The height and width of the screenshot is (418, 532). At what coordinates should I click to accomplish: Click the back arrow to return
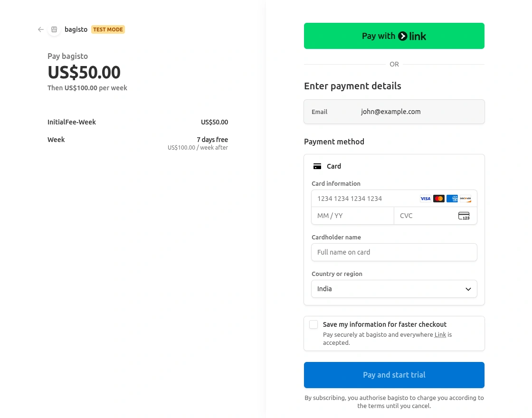tap(40, 29)
